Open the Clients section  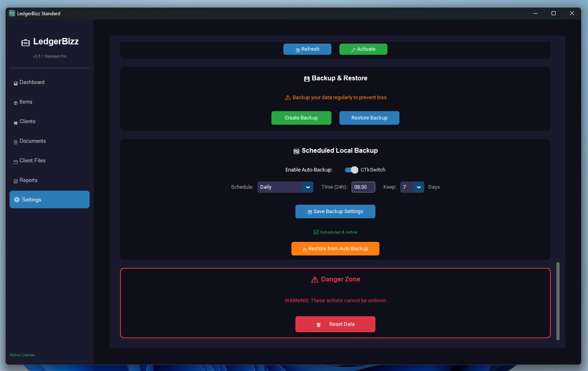coord(50,122)
